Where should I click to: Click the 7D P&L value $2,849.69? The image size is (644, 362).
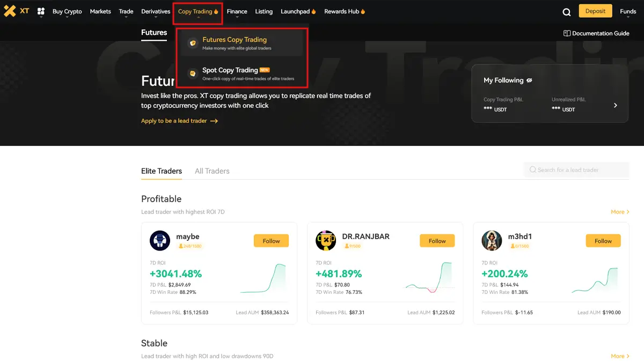180,285
